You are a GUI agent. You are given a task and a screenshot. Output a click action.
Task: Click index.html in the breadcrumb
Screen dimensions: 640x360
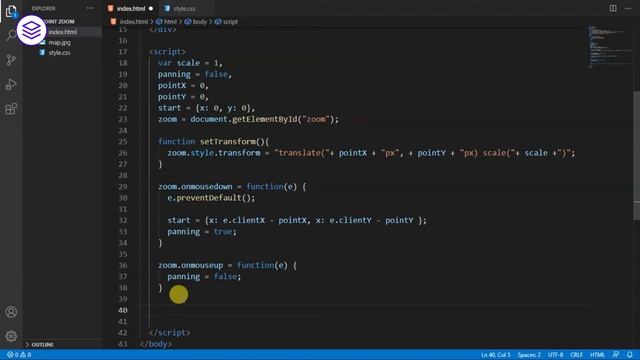(133, 22)
